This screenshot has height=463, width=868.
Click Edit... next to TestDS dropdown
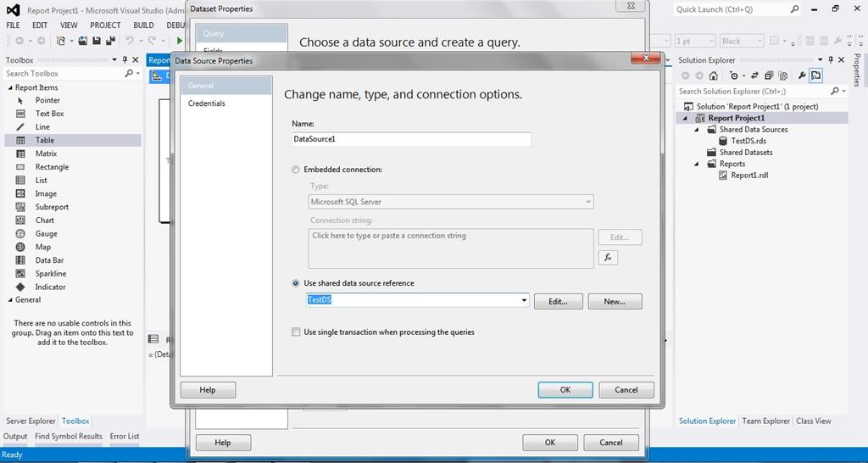click(558, 301)
